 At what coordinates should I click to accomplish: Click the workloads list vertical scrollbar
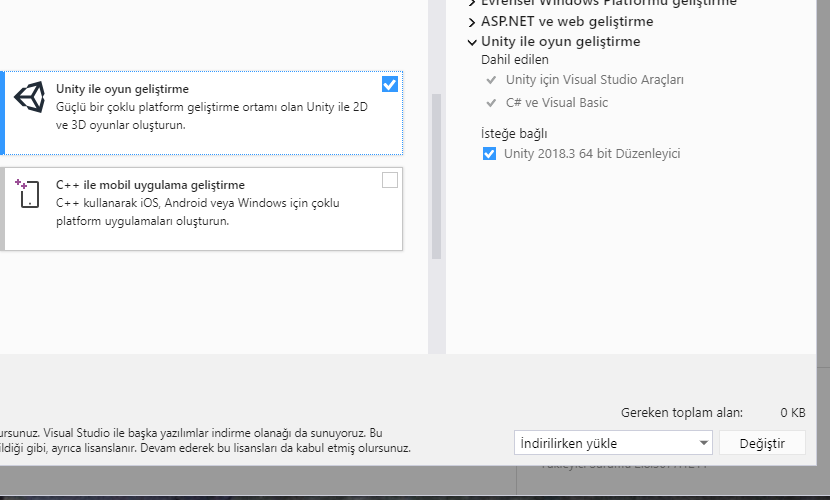[x=436, y=176]
